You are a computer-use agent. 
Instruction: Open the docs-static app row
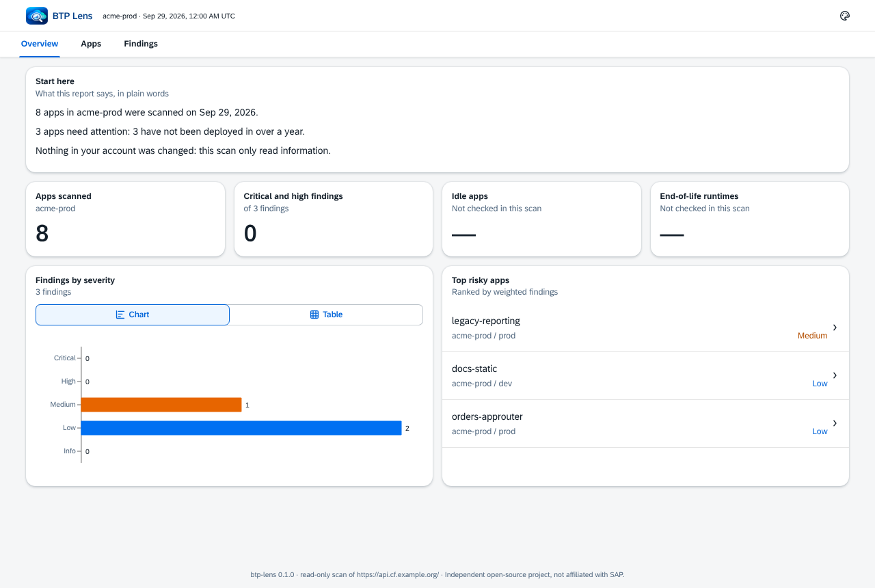point(645,376)
